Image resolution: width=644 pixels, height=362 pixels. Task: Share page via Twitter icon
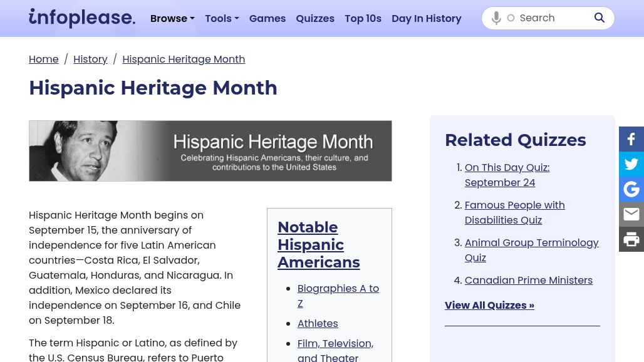click(631, 164)
